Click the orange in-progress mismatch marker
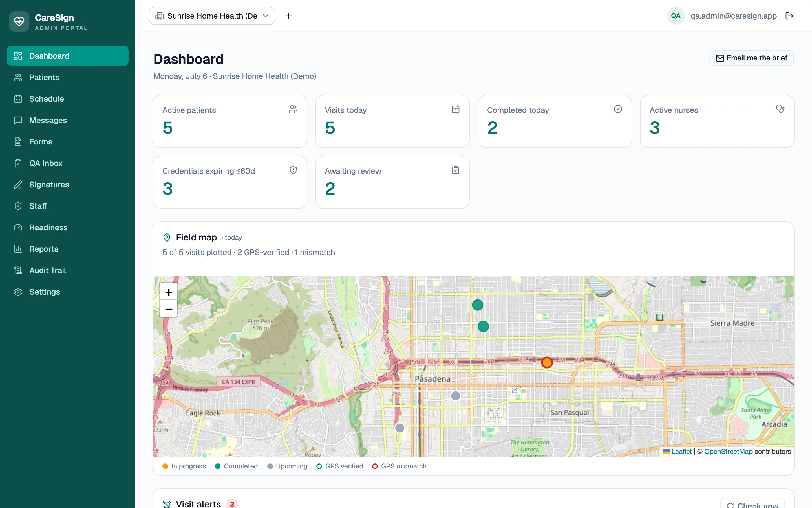Image resolution: width=812 pixels, height=508 pixels. [547, 363]
